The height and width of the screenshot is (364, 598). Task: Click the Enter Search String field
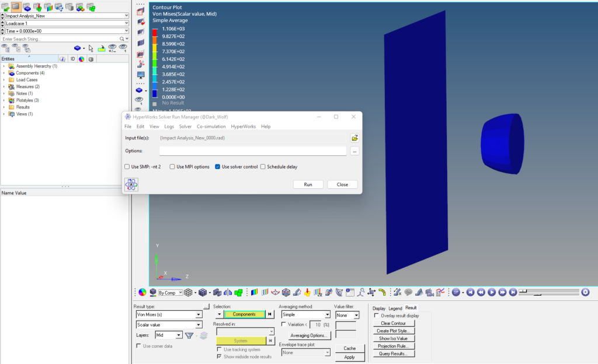point(60,39)
